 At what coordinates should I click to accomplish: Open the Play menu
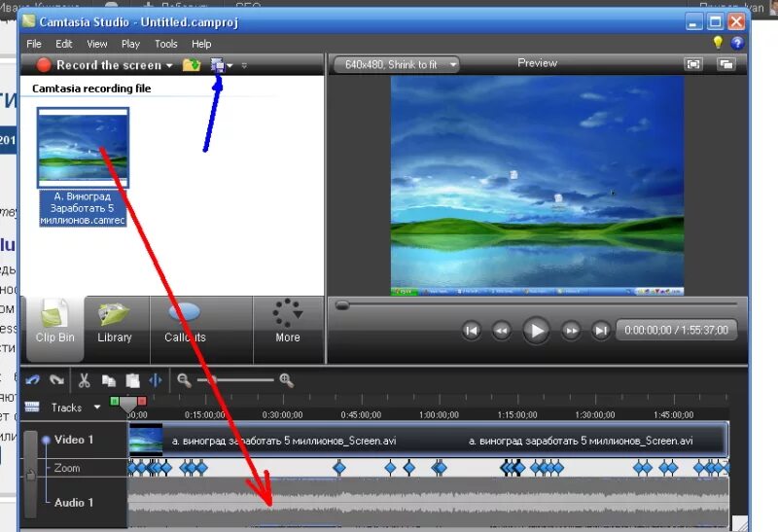click(130, 44)
